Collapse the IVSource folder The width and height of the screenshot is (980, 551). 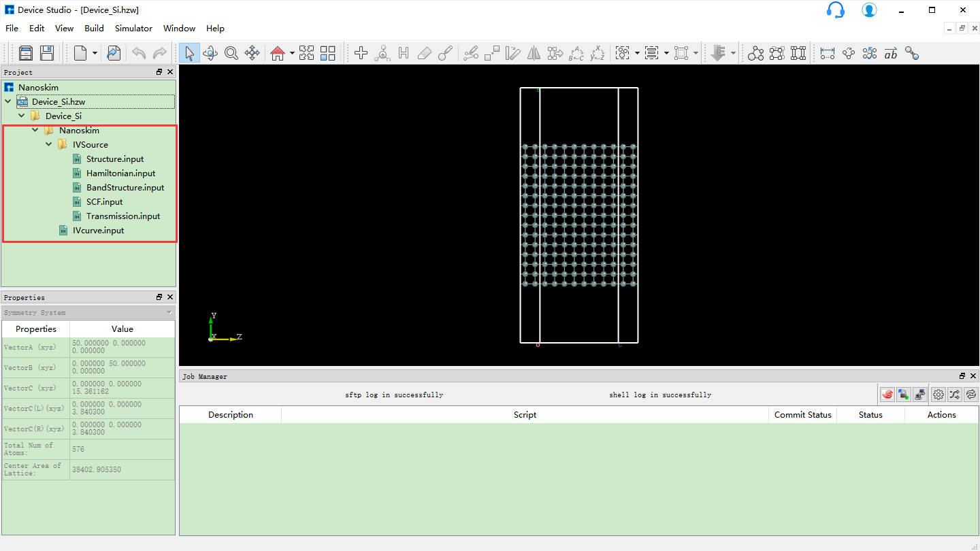49,144
